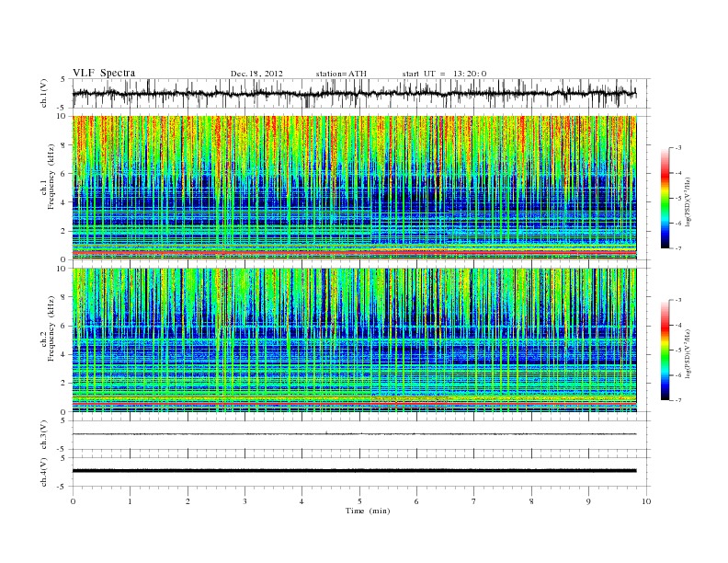Select the ch.2 "Frequency (kHz)" axis label
The width and height of the screenshot is (728, 563).
point(51,327)
